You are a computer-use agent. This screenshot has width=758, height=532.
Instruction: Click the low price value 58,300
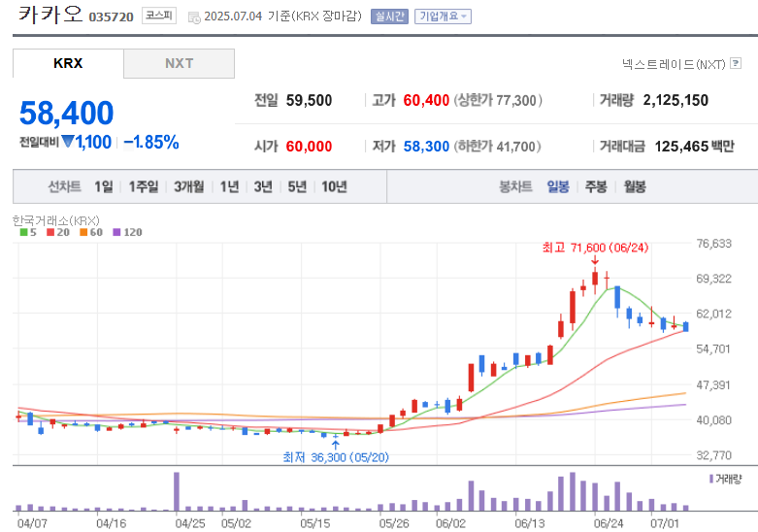click(426, 146)
